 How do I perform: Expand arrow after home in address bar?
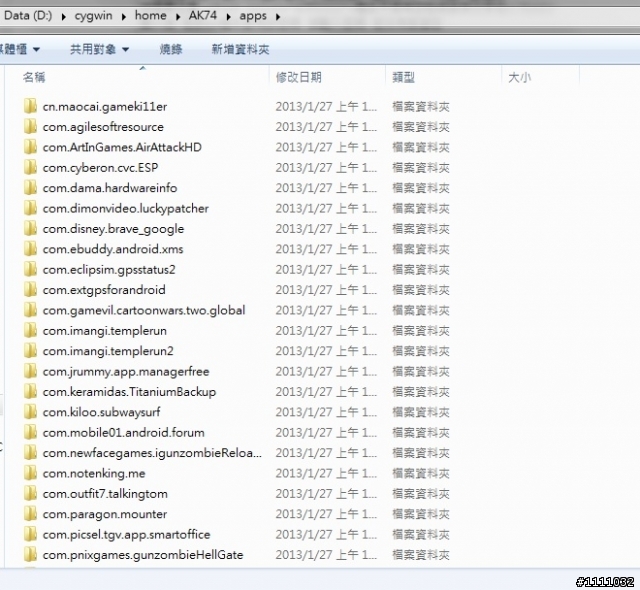[178, 17]
